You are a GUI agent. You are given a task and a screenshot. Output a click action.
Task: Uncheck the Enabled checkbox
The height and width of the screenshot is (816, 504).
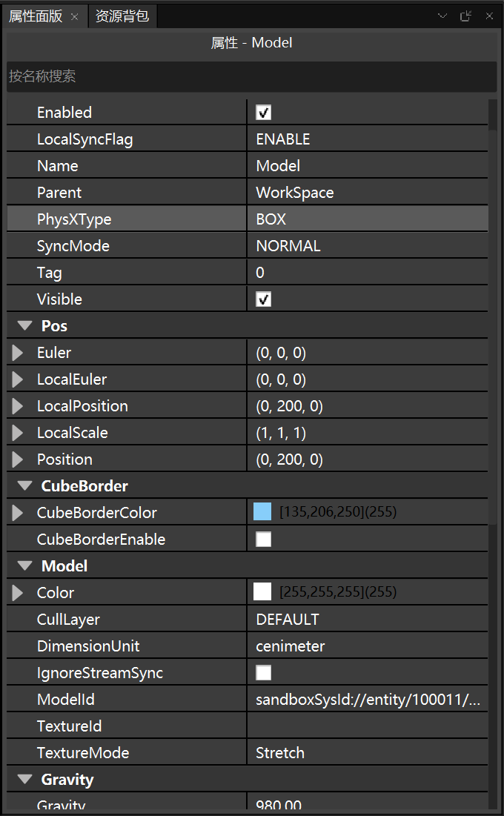click(263, 113)
